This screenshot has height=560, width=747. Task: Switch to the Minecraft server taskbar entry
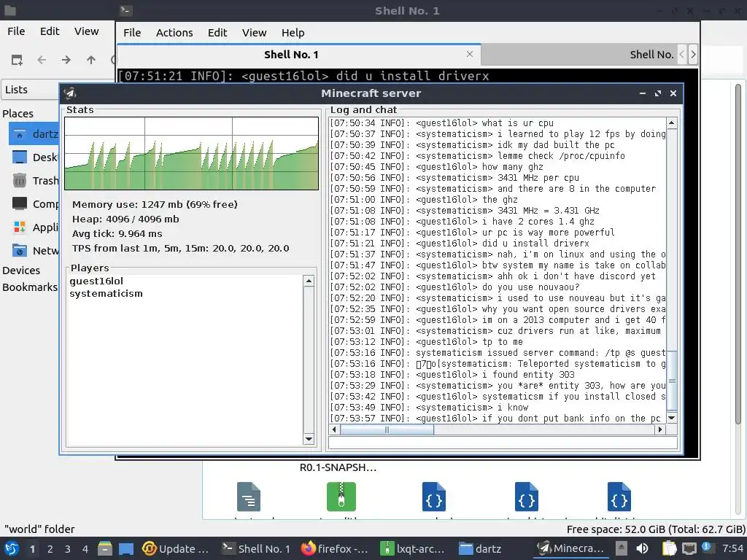pos(570,548)
